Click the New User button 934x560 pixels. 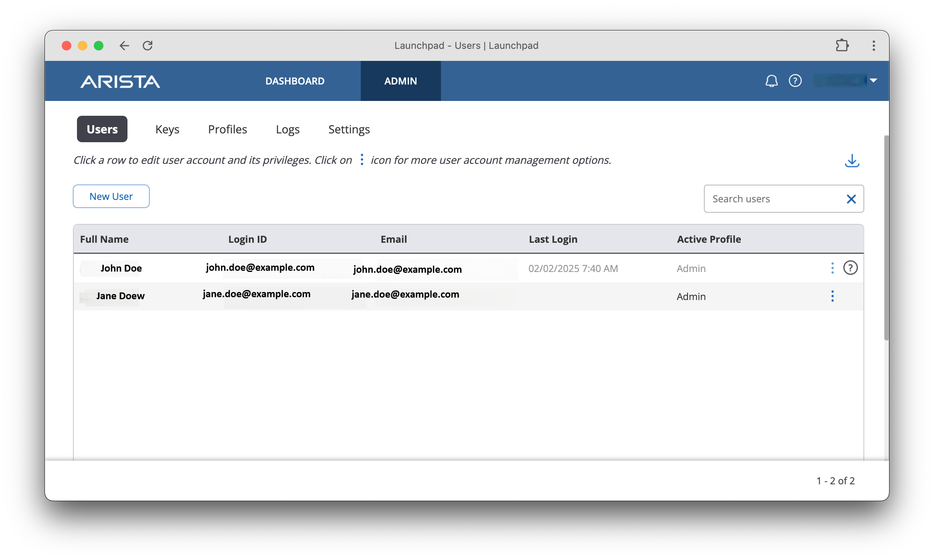111,196
